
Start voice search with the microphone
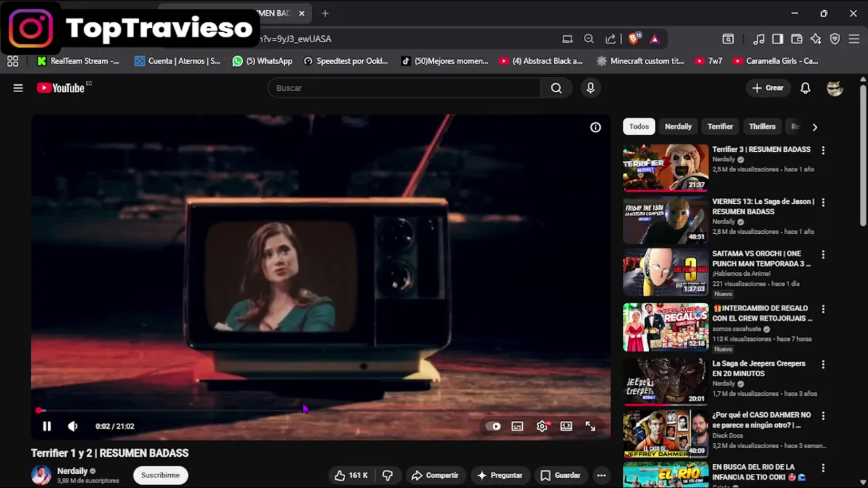[591, 88]
